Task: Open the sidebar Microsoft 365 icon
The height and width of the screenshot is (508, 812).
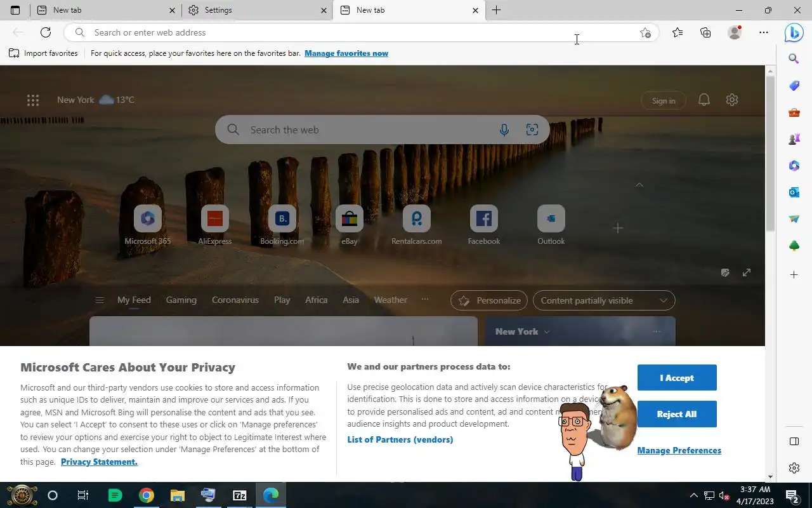Action: (x=794, y=166)
